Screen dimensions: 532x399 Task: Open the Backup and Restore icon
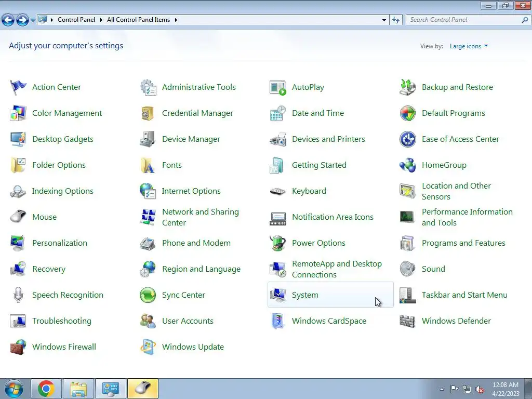[x=407, y=87]
